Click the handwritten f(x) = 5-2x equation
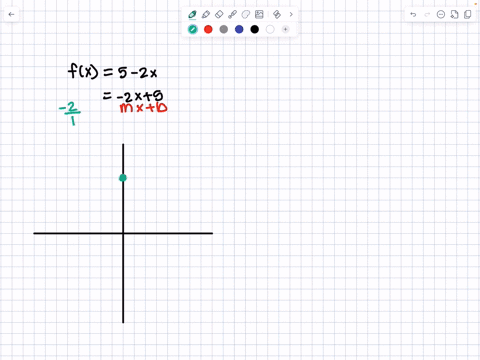This screenshot has width=480, height=360. [x=112, y=71]
